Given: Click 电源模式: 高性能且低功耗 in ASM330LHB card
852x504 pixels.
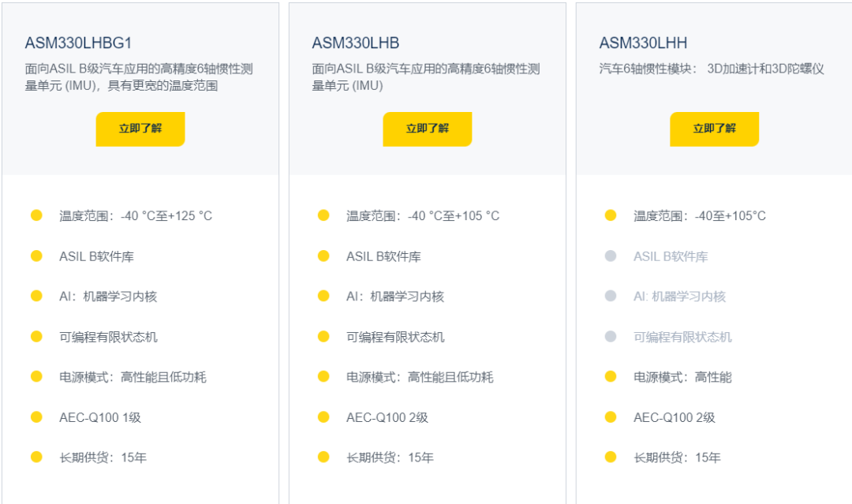Looking at the screenshot, I should coord(420,377).
